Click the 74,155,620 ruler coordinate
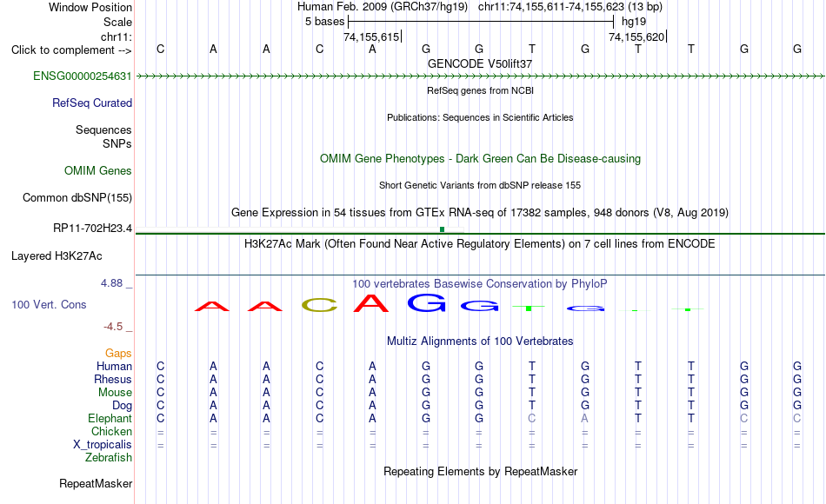The image size is (826, 504). point(636,36)
